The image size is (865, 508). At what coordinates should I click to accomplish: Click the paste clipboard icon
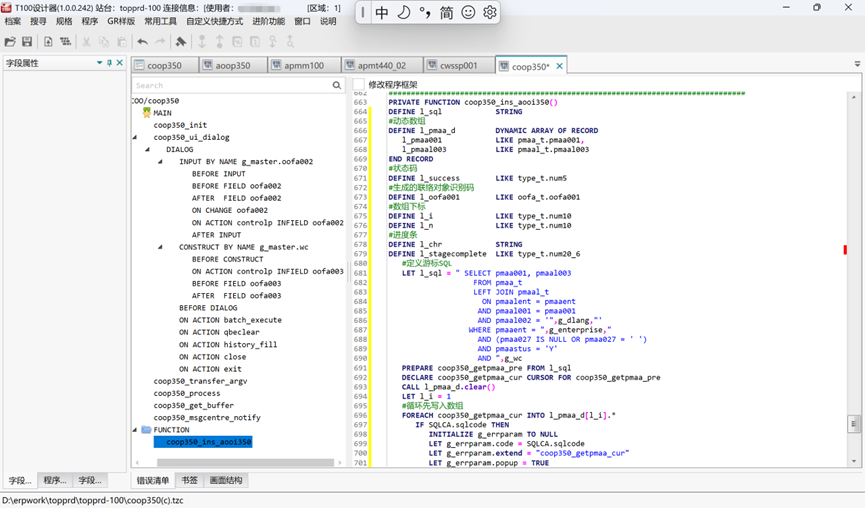tap(122, 42)
